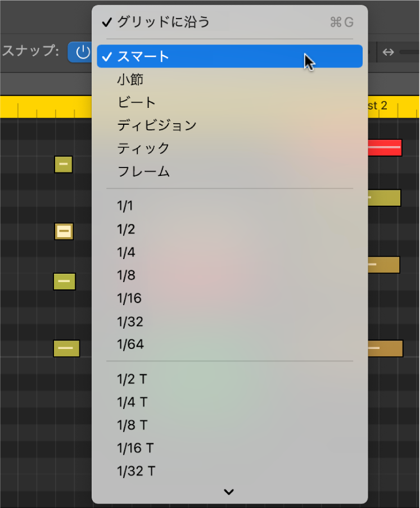
Task: Select スマート snap mode
Action: tap(229, 56)
